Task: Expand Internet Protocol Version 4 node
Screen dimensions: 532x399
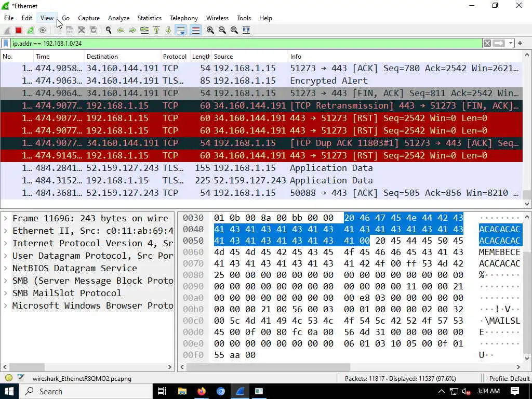Action: click(x=6, y=244)
